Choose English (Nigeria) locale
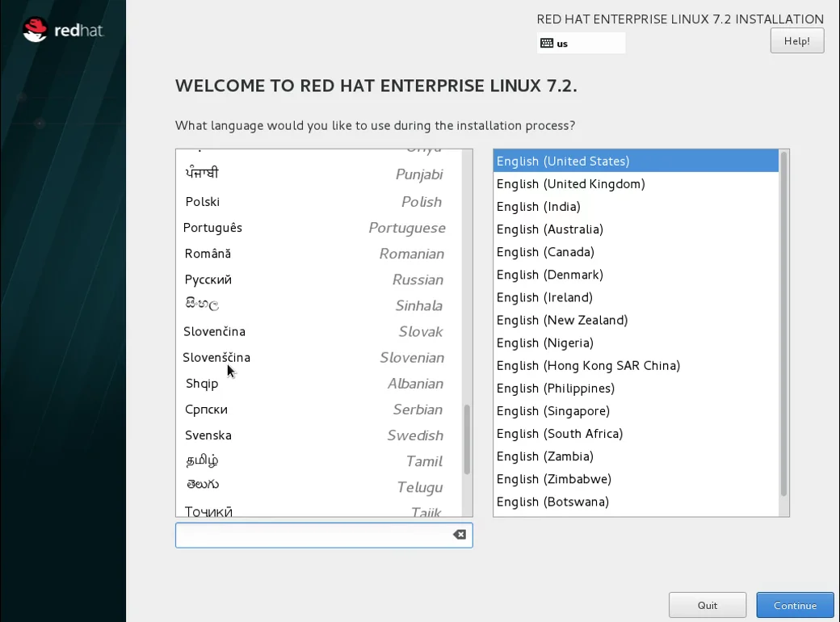The height and width of the screenshot is (622, 840). pos(636,343)
